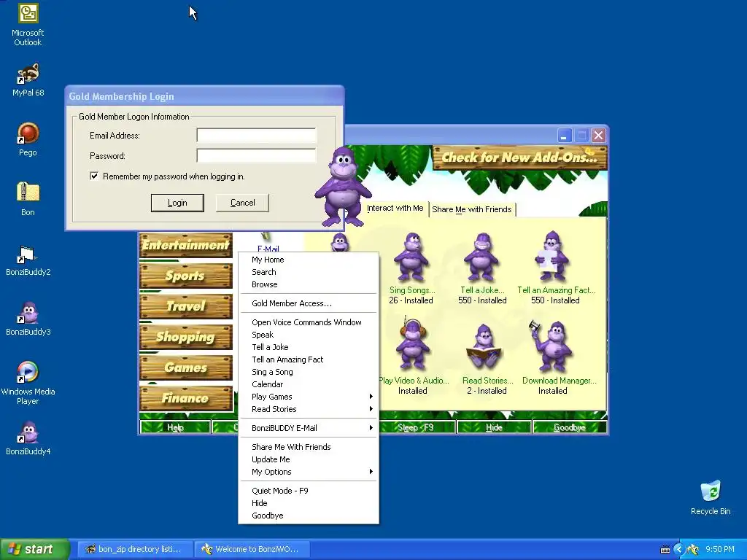Click the Sleep - F9 button
The width and height of the screenshot is (747, 560).
(416, 427)
